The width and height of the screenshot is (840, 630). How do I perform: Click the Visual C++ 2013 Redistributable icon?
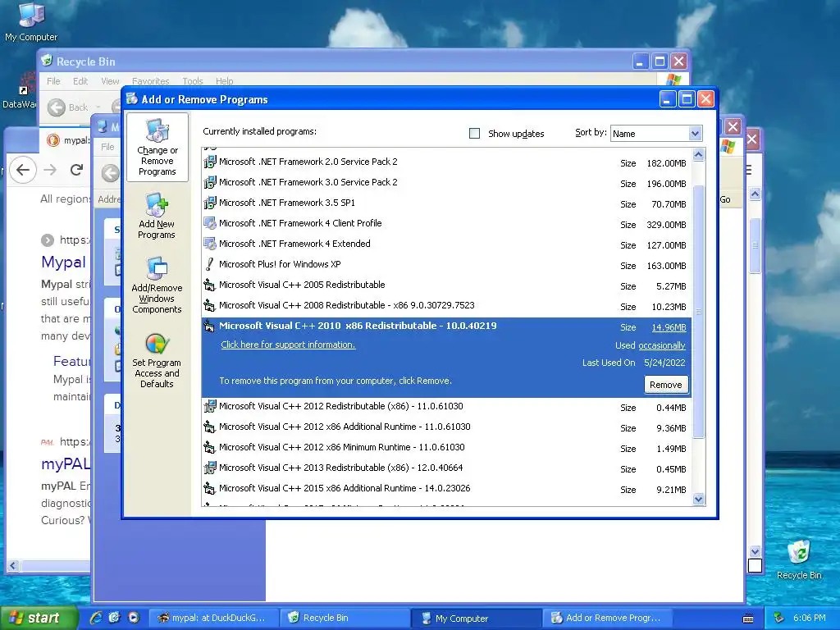pos(210,468)
